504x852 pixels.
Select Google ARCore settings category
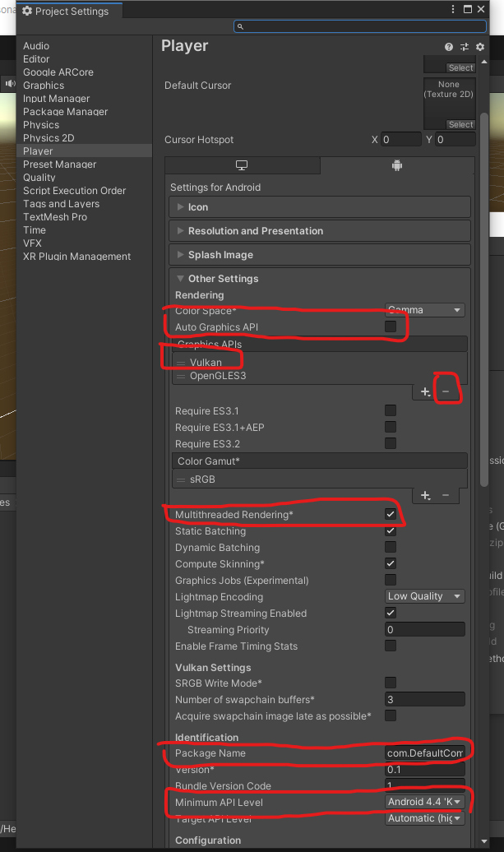pyautogui.click(x=58, y=72)
